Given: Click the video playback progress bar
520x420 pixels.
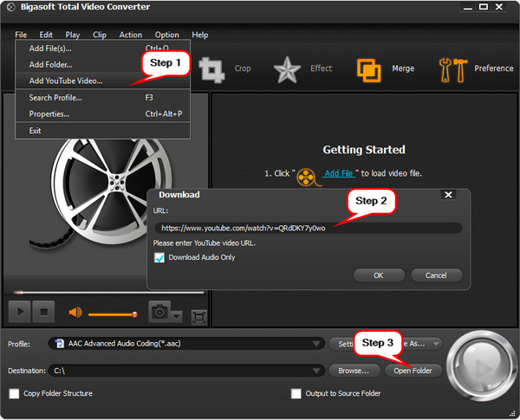Looking at the screenshot, I should (108, 293).
